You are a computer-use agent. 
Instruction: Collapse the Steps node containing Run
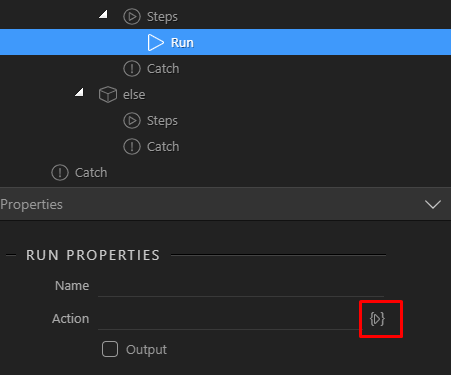pyautogui.click(x=103, y=14)
